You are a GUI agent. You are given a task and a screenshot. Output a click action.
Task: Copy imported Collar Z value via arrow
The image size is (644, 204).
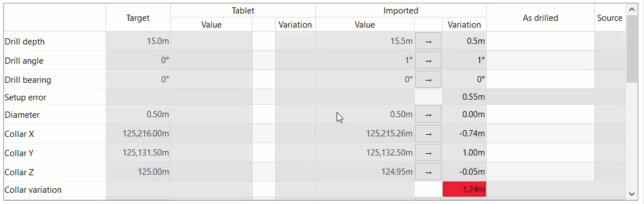pyautogui.click(x=429, y=171)
